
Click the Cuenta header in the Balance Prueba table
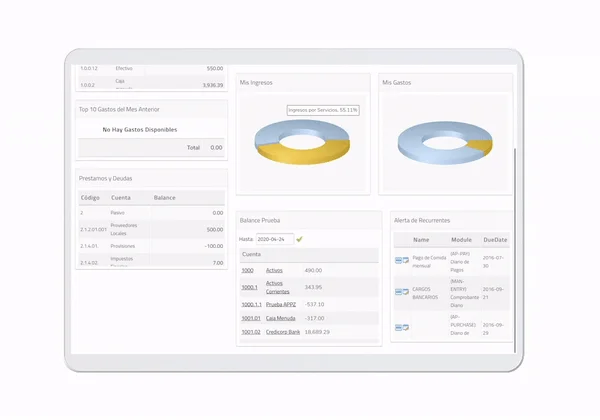[251, 254]
